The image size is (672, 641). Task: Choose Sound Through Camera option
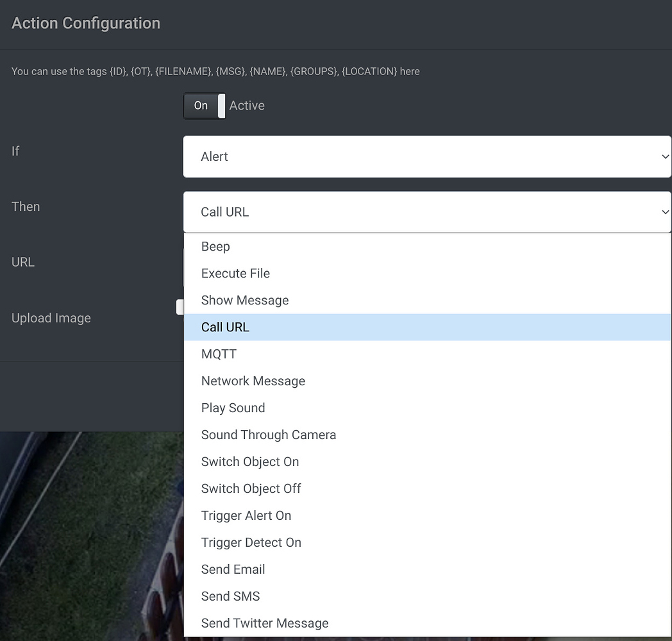coord(268,435)
